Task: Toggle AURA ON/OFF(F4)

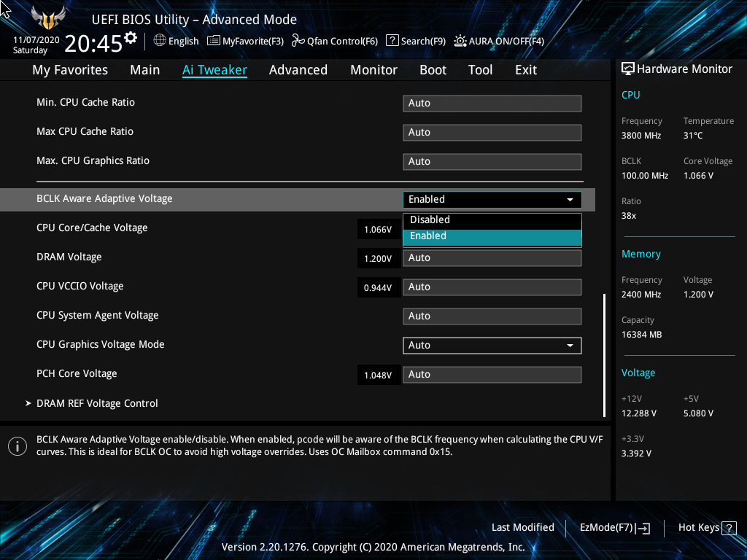Action: point(499,41)
